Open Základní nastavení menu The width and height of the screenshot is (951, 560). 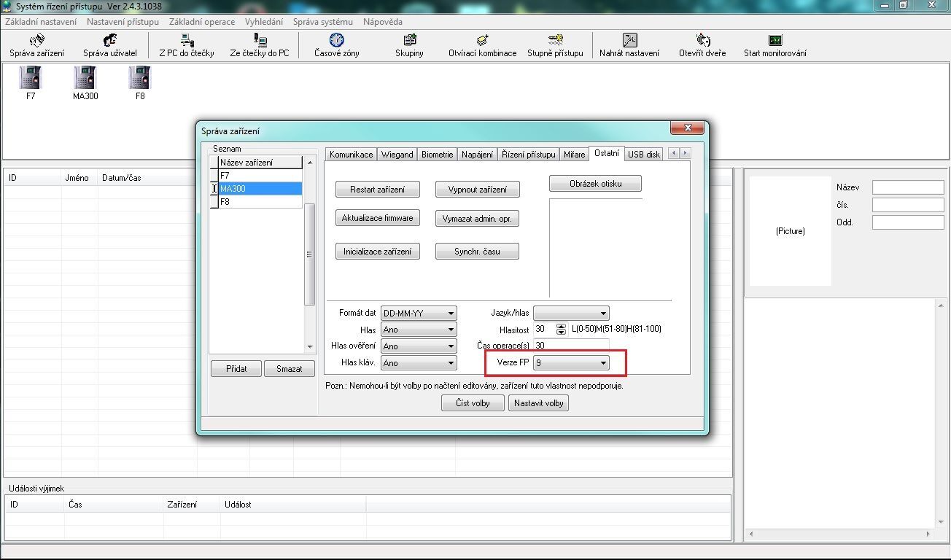click(40, 22)
